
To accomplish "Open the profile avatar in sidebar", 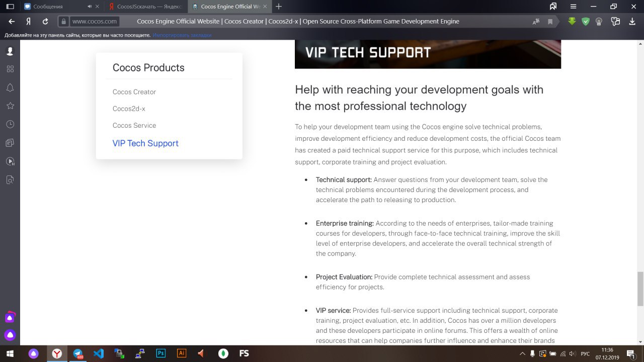I will pyautogui.click(x=10, y=51).
